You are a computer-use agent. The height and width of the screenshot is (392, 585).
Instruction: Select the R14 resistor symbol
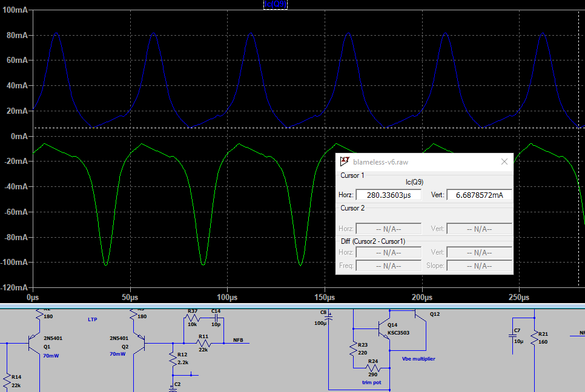(7, 381)
